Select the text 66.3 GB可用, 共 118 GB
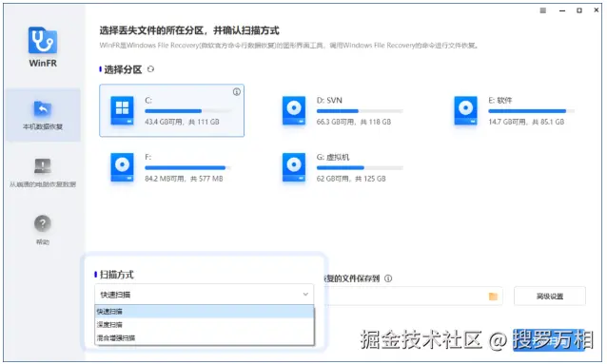This screenshot has height=364, width=607. (354, 122)
